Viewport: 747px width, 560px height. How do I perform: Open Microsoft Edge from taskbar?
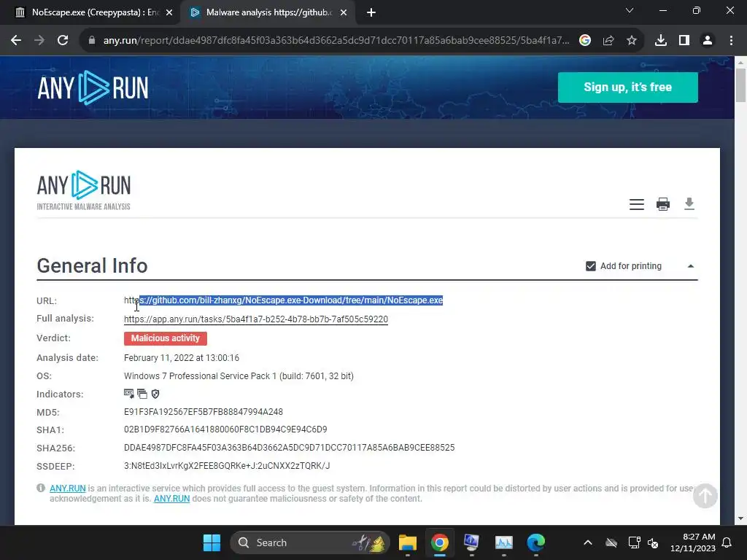[536, 542]
